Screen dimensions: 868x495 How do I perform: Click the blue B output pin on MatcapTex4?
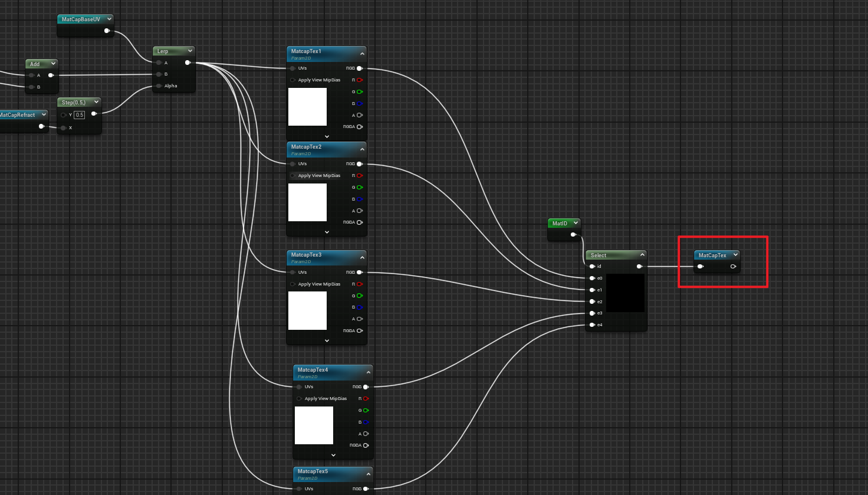[x=366, y=422]
